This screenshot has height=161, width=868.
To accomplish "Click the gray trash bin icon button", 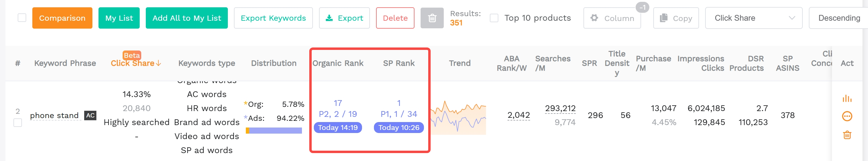I will [432, 18].
